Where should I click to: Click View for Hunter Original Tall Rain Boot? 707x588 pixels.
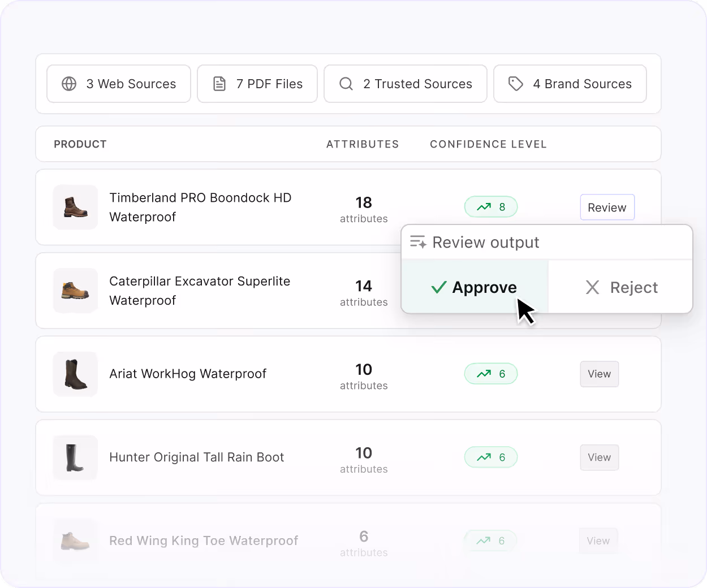pos(600,457)
